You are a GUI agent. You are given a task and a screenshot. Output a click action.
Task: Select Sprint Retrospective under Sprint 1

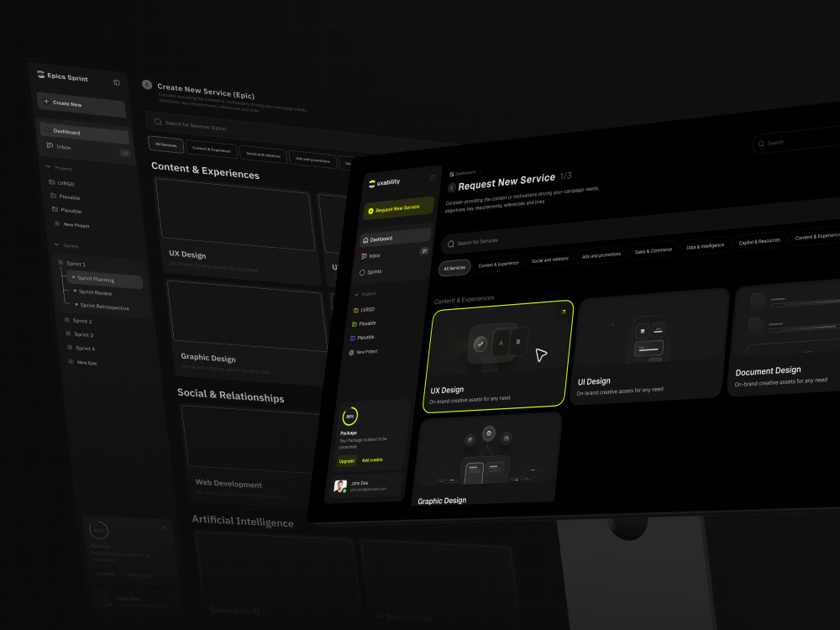click(x=102, y=307)
